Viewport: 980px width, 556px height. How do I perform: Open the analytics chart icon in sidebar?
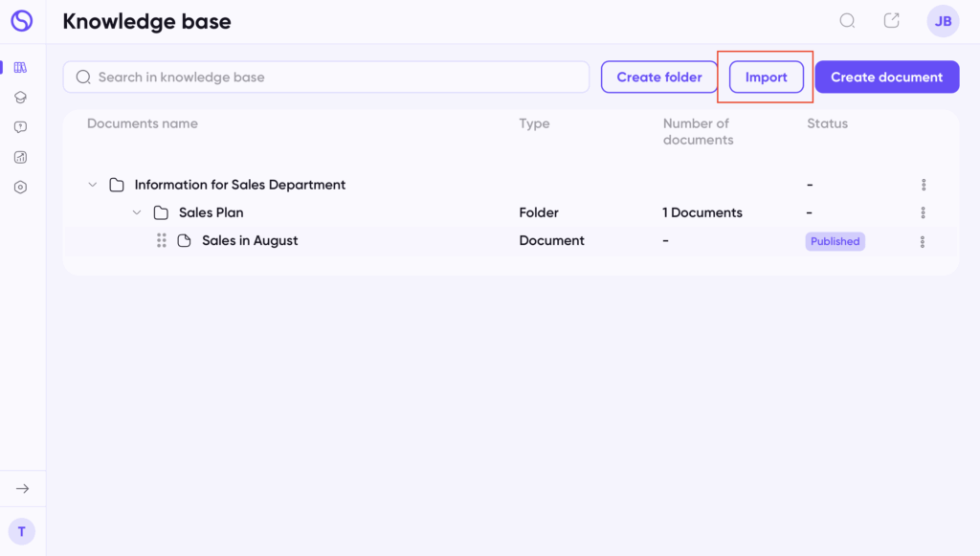pyautogui.click(x=21, y=158)
